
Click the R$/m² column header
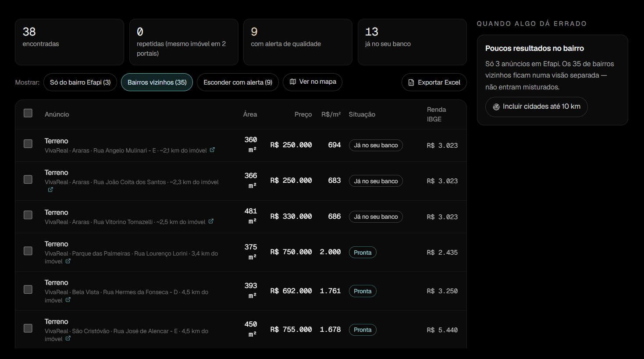pyautogui.click(x=331, y=114)
